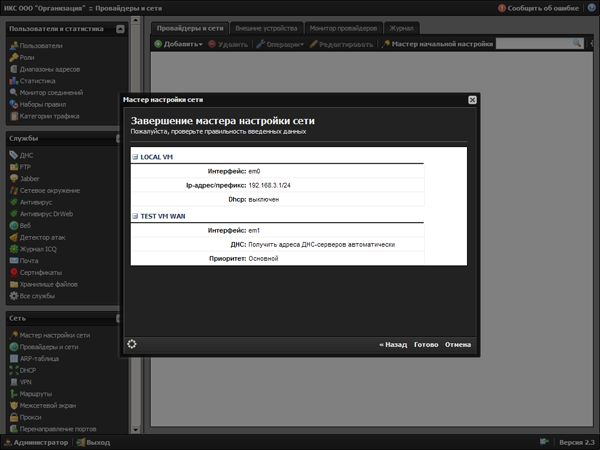
Task: Launch Мастер начальной настройки
Action: pos(437,44)
